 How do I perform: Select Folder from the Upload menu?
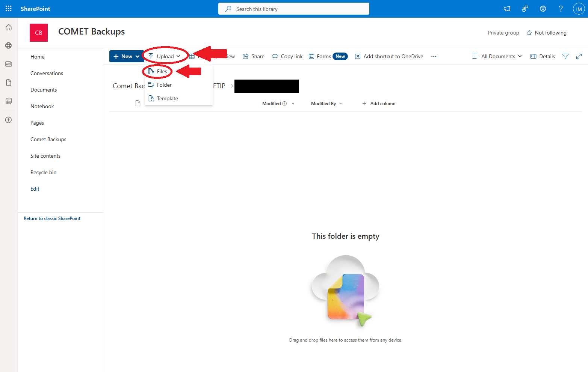click(x=179, y=85)
